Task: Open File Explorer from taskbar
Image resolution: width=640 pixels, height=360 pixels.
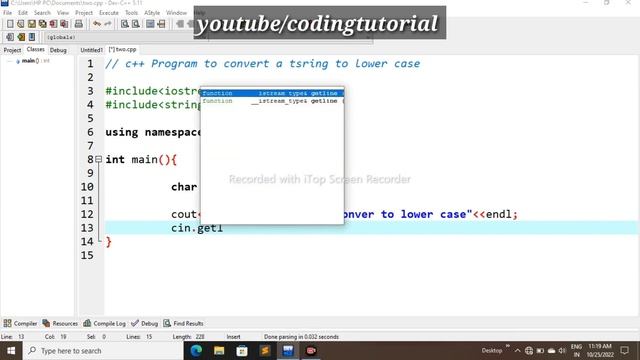Action: [219, 351]
